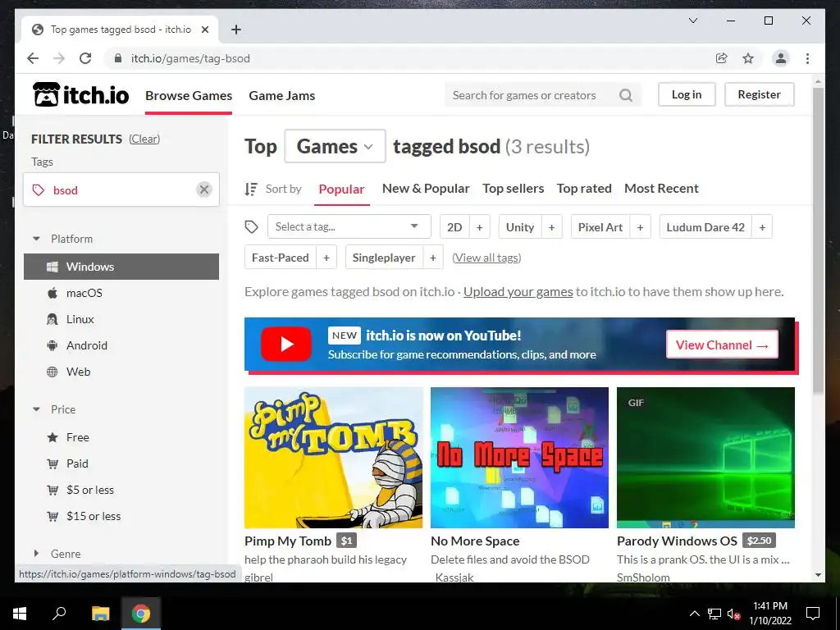This screenshot has height=630, width=840.
Task: Open a new browser tab
Action: tap(235, 30)
